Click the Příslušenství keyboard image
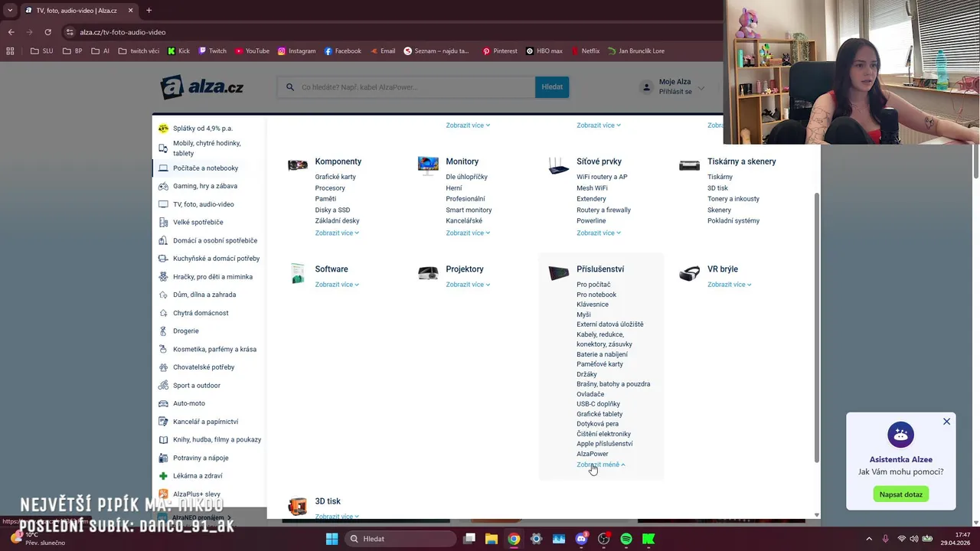The height and width of the screenshot is (551, 980). 559,272
